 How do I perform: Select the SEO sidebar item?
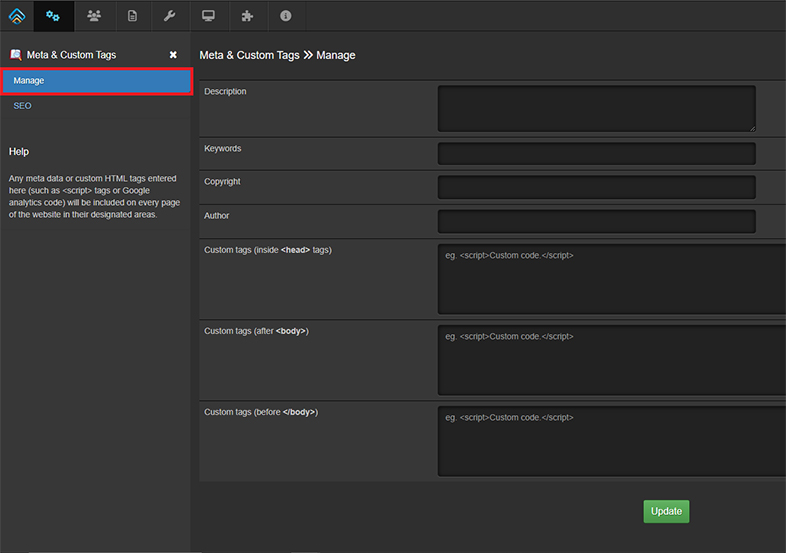22,105
